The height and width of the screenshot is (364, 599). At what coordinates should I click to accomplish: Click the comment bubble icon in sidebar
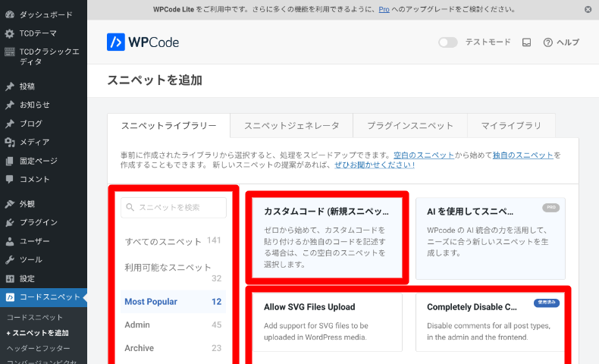tap(10, 179)
